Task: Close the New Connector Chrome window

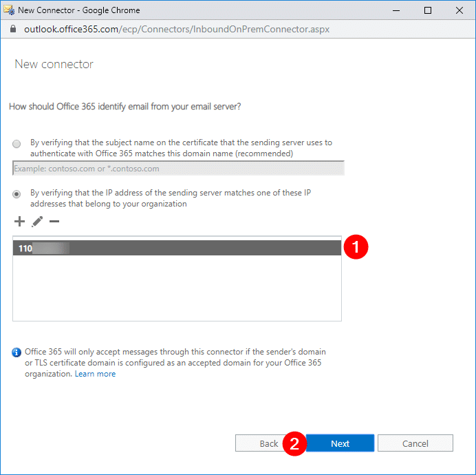Action: 459,10
